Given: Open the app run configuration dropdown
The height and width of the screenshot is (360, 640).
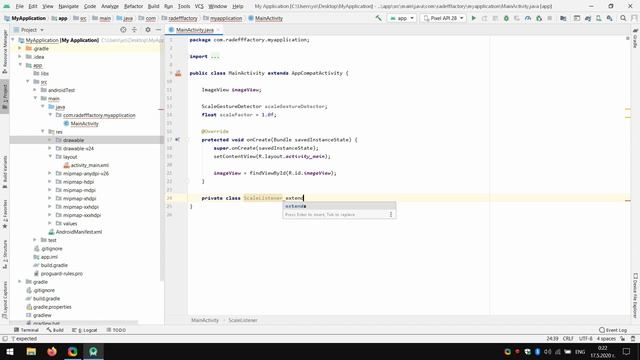Looking at the screenshot, I should [x=402, y=18].
